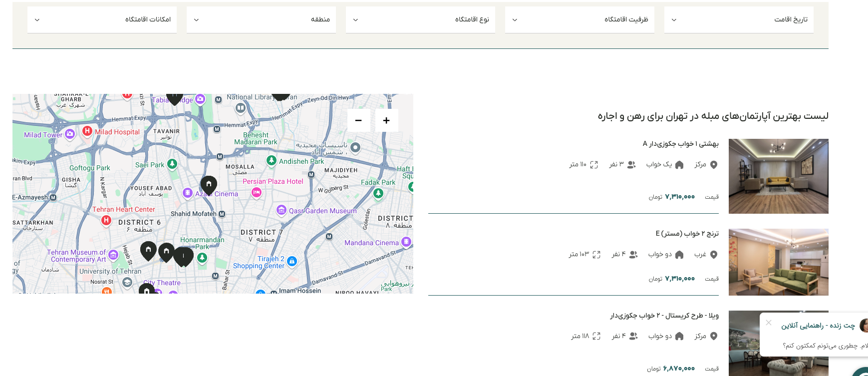This screenshot has height=376, width=868.
Task: Click the area size icon in ویلا listing
Action: pos(596,337)
